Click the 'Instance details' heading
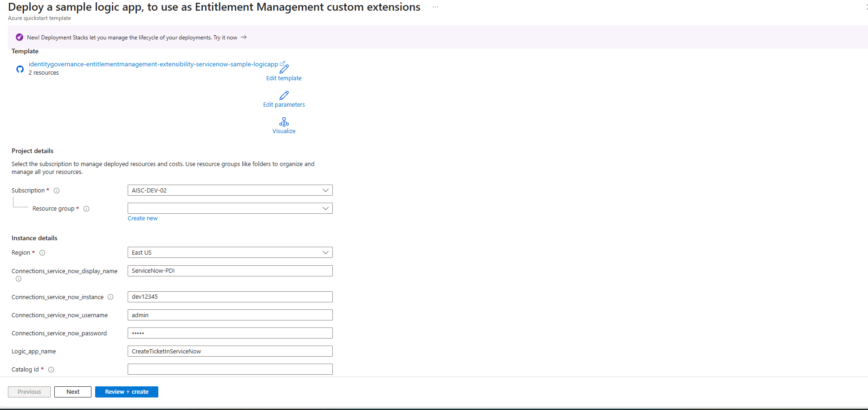This screenshot has width=868, height=410. (x=34, y=238)
